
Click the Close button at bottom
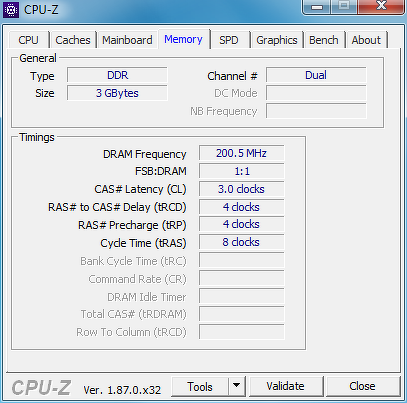point(362,386)
